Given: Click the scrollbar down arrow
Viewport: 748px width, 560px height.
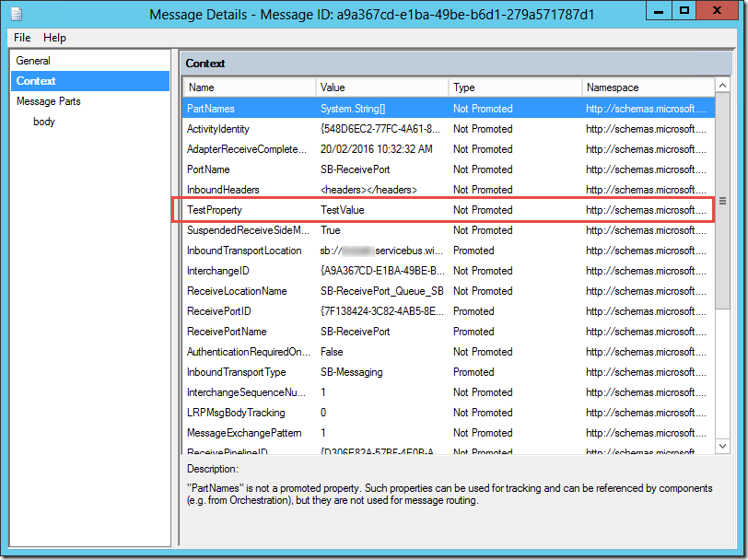Looking at the screenshot, I should pyautogui.click(x=723, y=446).
